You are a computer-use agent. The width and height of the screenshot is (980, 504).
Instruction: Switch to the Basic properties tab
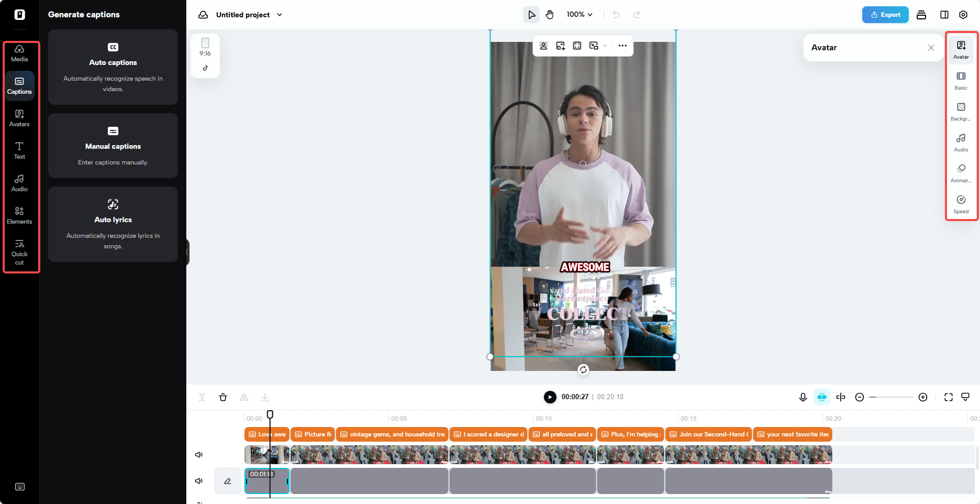click(961, 81)
